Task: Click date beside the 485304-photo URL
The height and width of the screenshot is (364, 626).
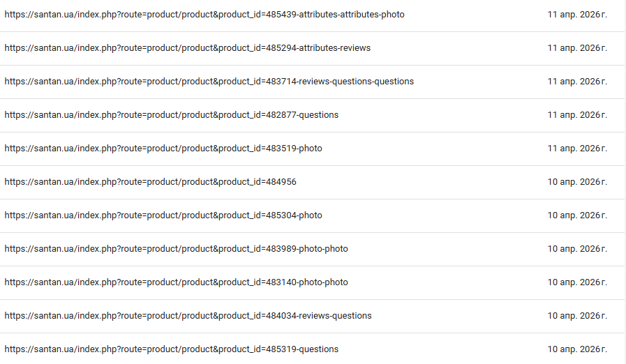Action: tap(577, 215)
